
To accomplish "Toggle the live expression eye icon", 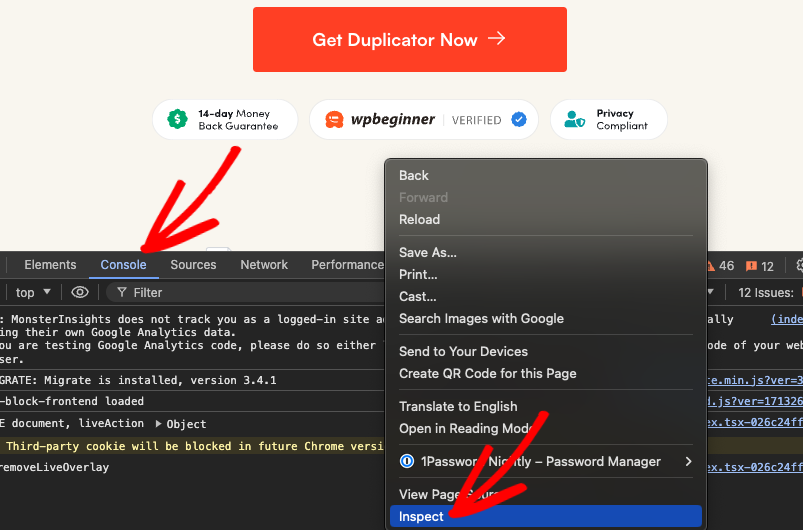I will click(x=80, y=292).
